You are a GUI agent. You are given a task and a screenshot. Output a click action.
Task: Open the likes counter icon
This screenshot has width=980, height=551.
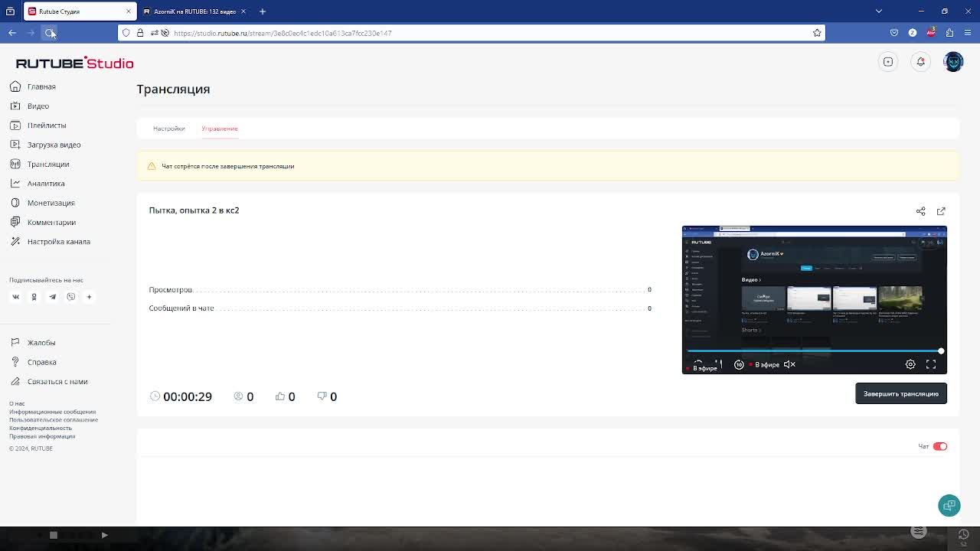click(x=280, y=396)
